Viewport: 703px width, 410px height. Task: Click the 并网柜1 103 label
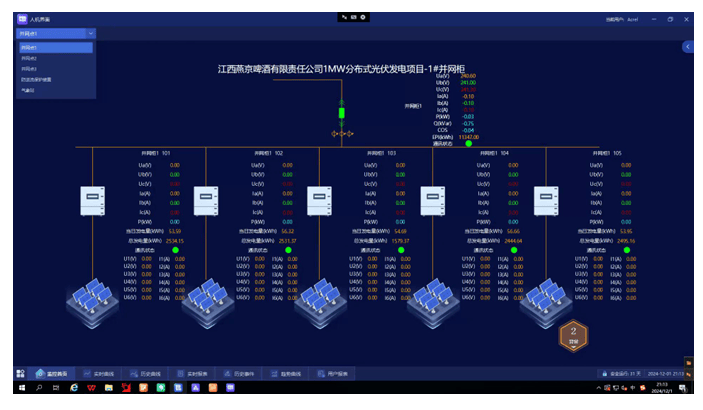pyautogui.click(x=382, y=153)
